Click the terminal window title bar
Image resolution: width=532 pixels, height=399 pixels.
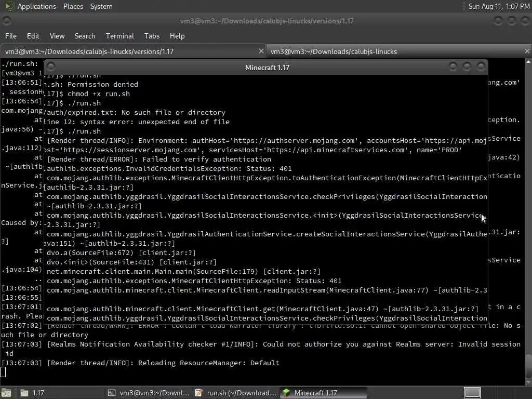click(267, 21)
